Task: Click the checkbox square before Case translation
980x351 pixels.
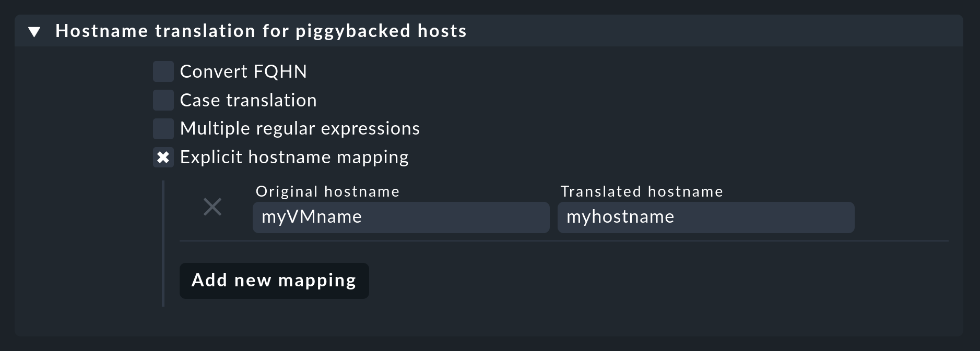Action: pyautogui.click(x=163, y=100)
